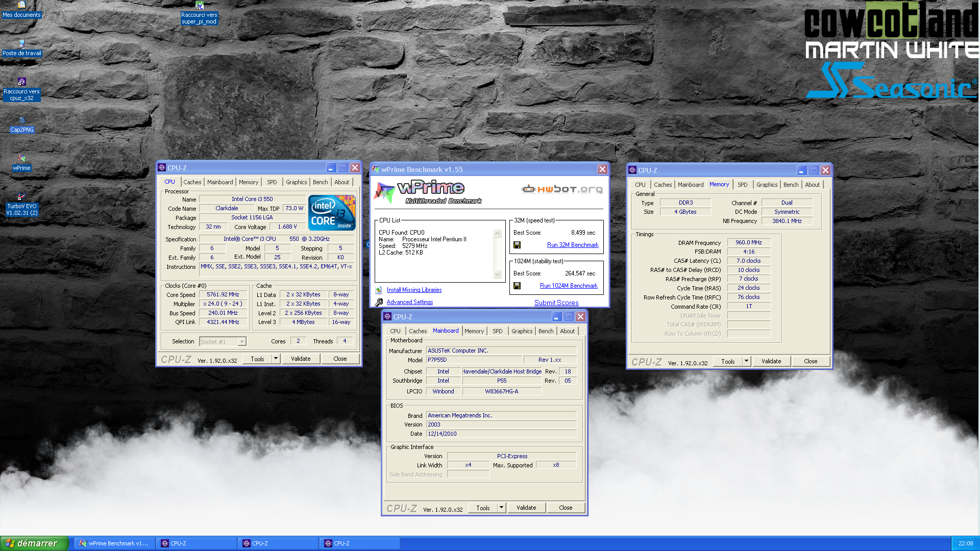The width and height of the screenshot is (980, 551).
Task: Click Tools button in Mainboard window
Action: pyautogui.click(x=483, y=508)
